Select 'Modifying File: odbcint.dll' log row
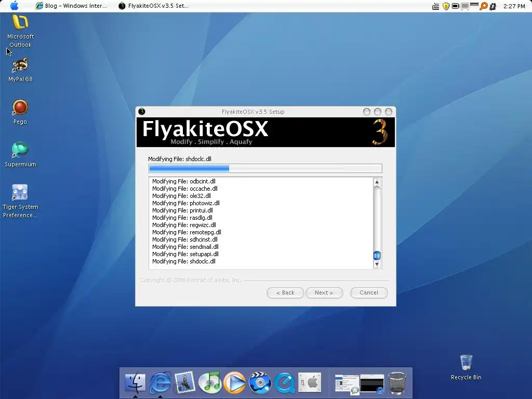 point(184,181)
